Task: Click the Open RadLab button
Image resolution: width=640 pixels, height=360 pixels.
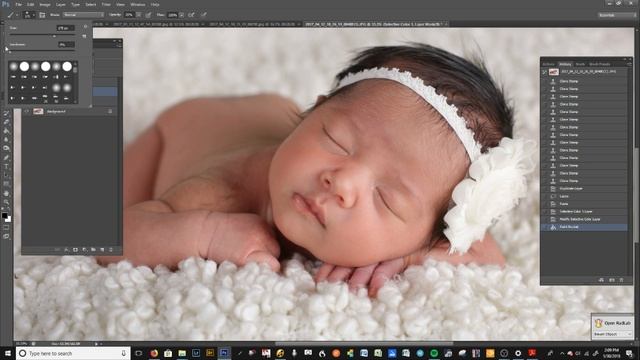Action: (x=613, y=323)
